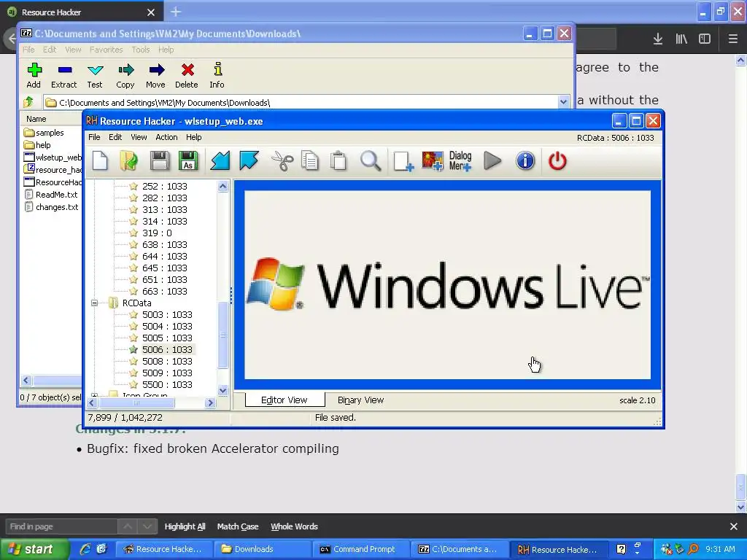Switch to the Binary View tab
The height and width of the screenshot is (560, 747).
click(x=360, y=400)
